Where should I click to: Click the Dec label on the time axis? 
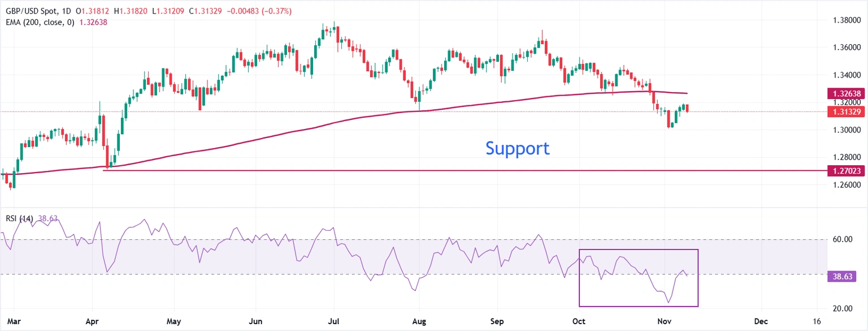pos(761,321)
